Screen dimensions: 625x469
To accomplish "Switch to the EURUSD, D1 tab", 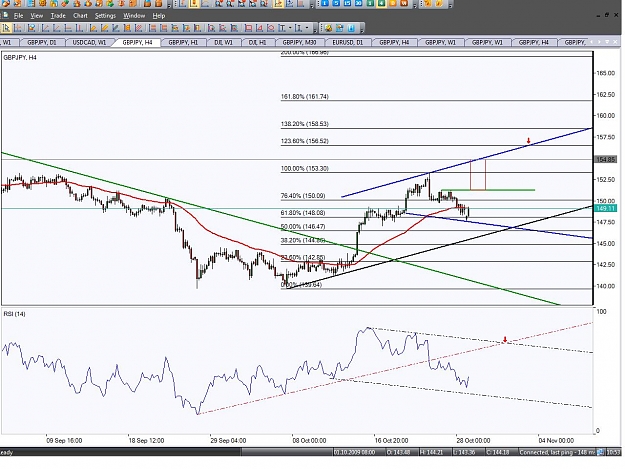I will point(348,42).
